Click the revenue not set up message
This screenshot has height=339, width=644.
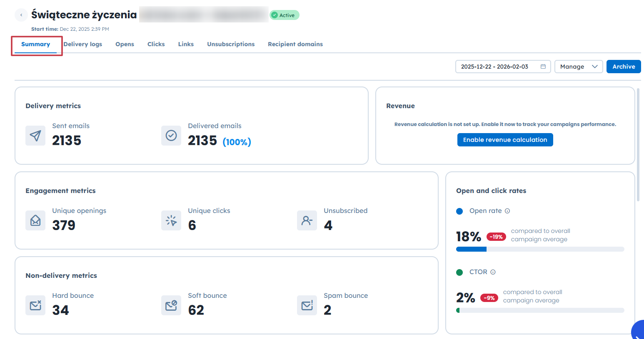[x=505, y=124]
